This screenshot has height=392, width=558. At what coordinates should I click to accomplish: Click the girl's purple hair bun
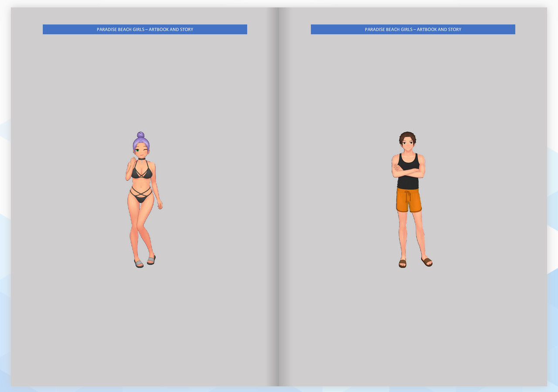tap(140, 135)
